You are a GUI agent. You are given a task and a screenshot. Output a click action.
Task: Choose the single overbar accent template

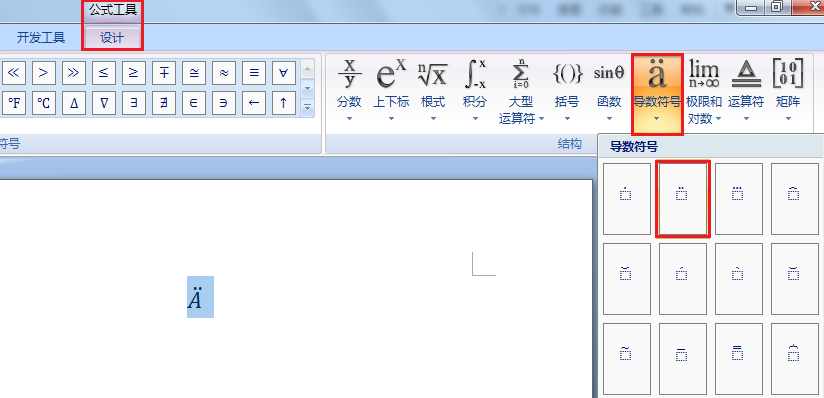click(x=683, y=359)
